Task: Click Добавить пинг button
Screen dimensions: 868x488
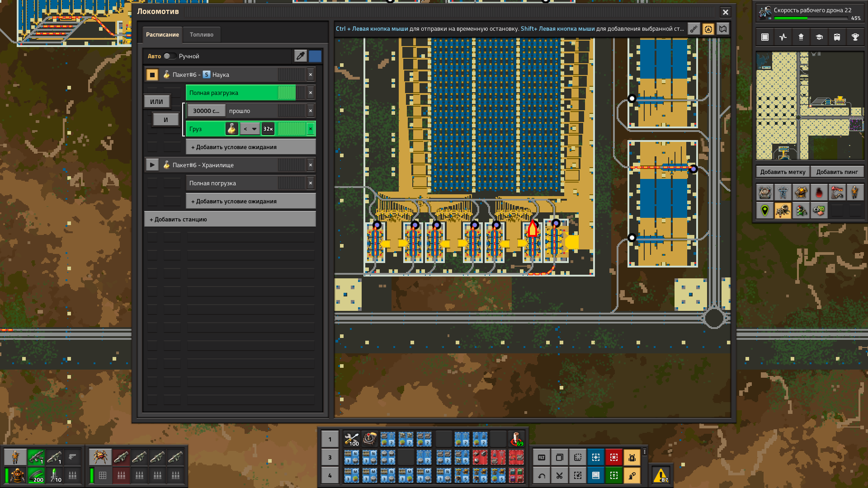Action: pyautogui.click(x=837, y=172)
